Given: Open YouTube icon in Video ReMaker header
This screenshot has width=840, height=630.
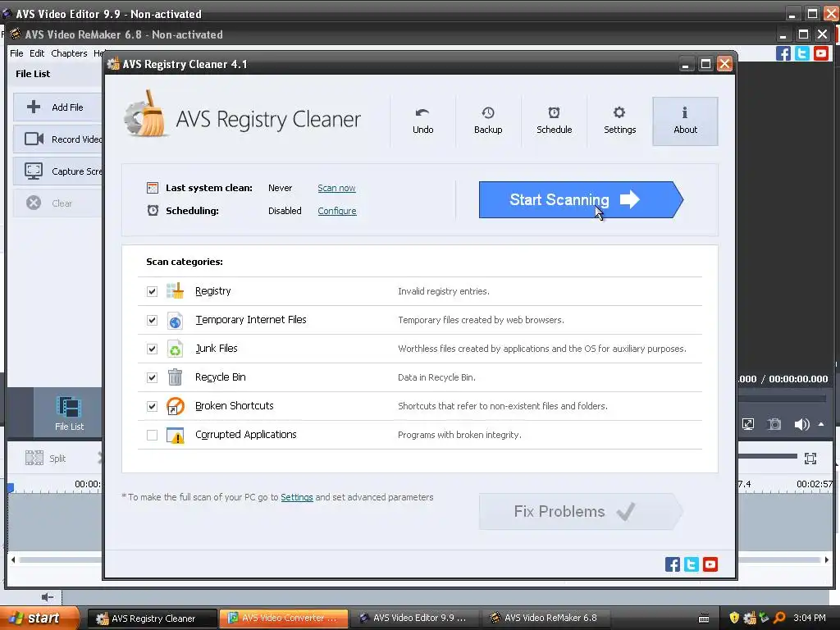Looking at the screenshot, I should [x=820, y=53].
